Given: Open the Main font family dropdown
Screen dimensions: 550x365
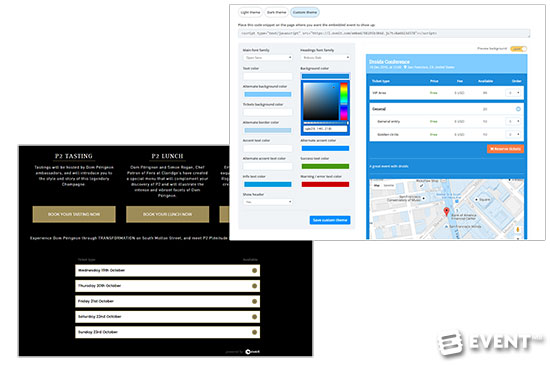Looking at the screenshot, I should tap(268, 58).
